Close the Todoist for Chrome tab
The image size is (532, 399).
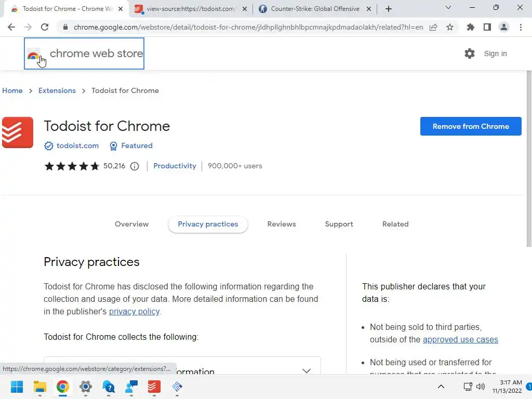[121, 9]
